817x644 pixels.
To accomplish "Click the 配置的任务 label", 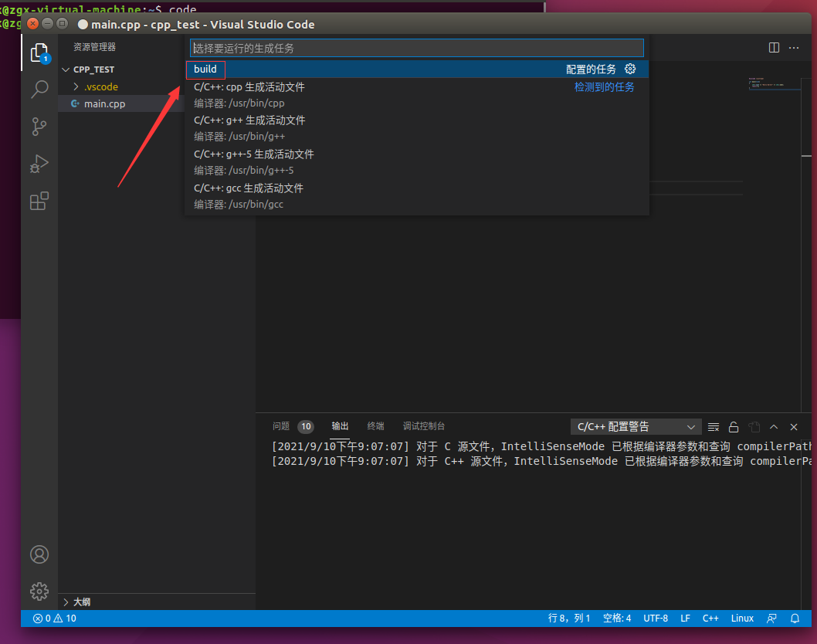I will pyautogui.click(x=591, y=69).
